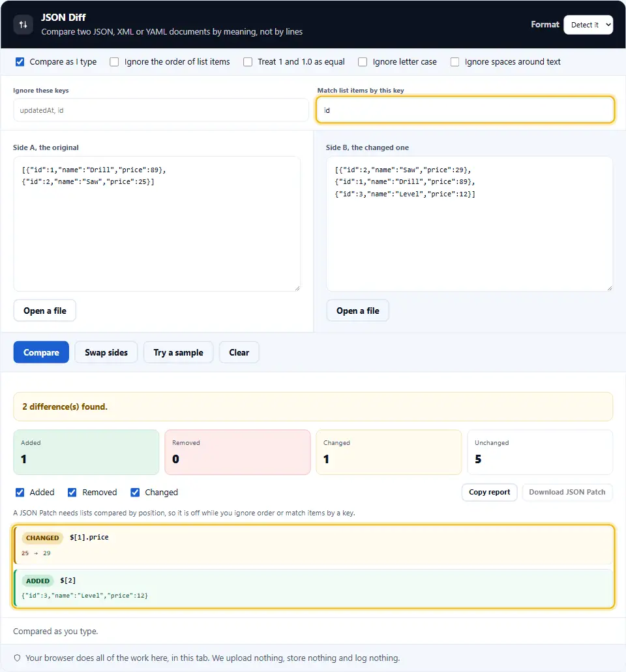Enable Treat 1 and 1.0 as equal
The width and height of the screenshot is (626, 672).
(248, 62)
